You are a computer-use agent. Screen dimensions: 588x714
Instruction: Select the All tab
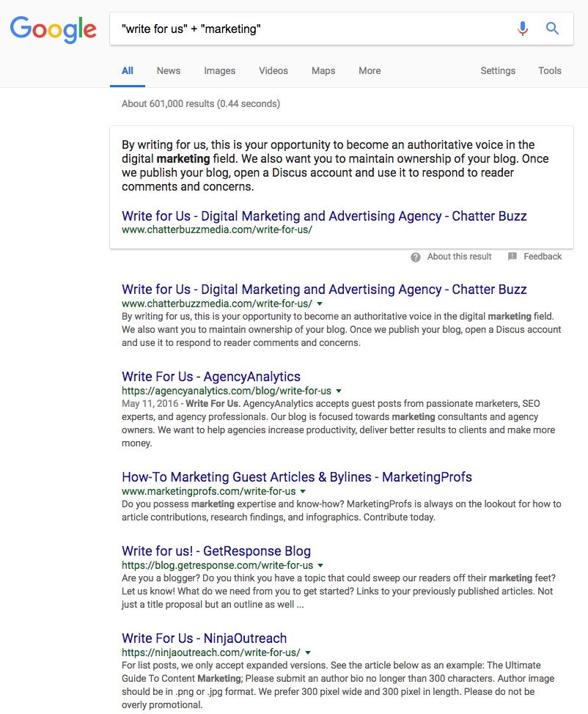(128, 70)
